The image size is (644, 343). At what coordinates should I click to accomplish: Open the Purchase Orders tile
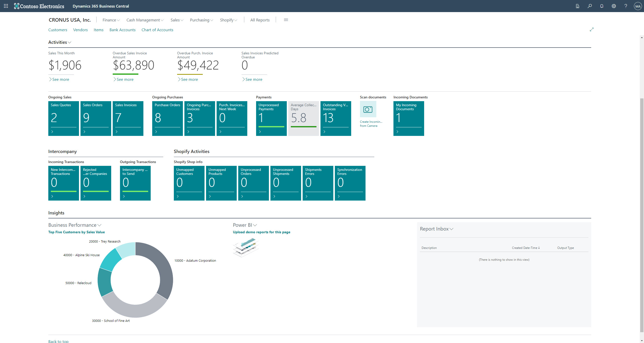[168, 119]
